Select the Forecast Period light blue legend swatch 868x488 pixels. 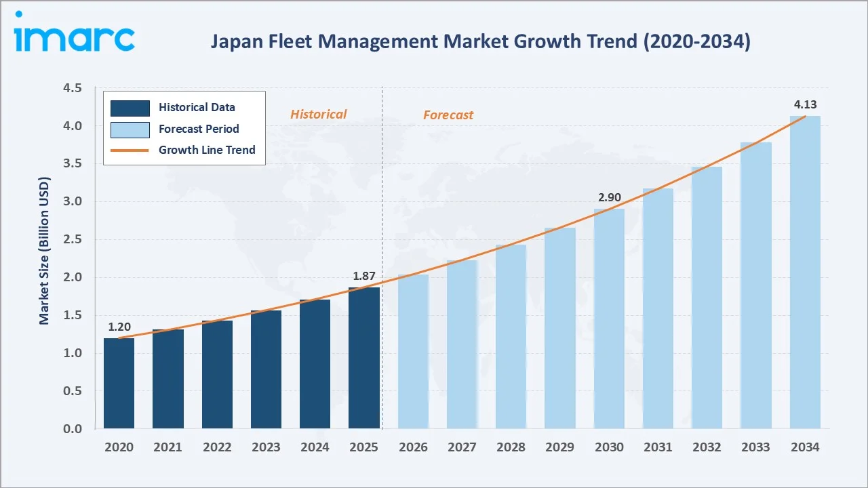coord(130,129)
